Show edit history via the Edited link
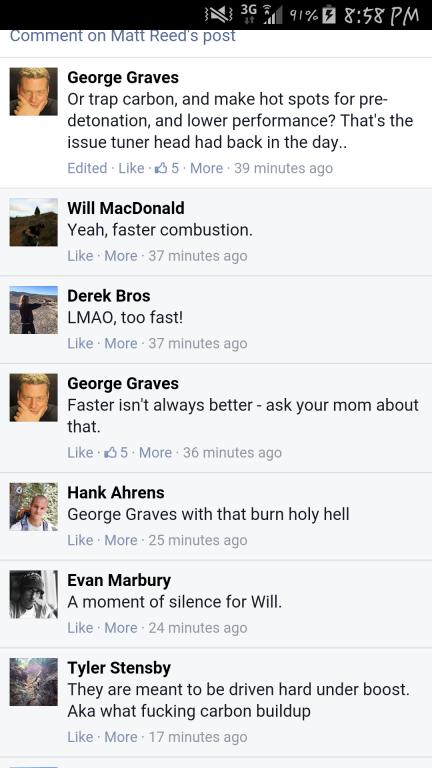The width and height of the screenshot is (432, 768). [x=87, y=168]
